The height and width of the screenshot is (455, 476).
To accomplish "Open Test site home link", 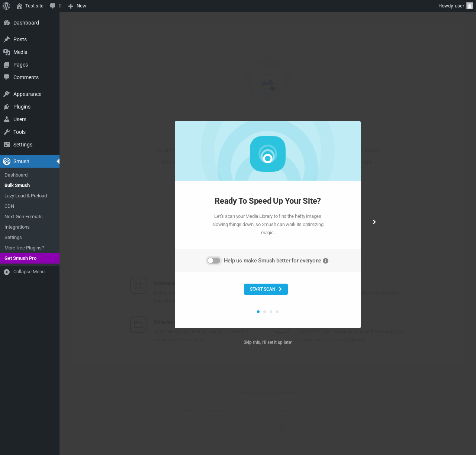I will pyautogui.click(x=30, y=6).
